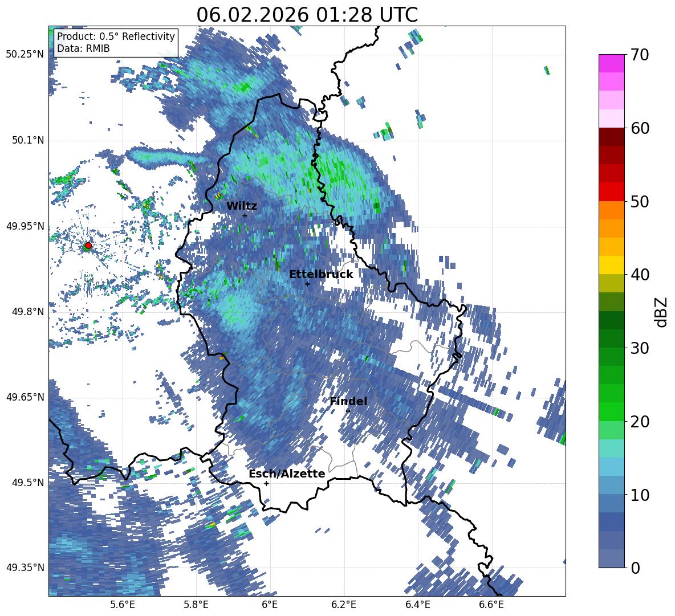Screen dimensions: 675x616
Task: Click the 20 tick on the colorbar
Action: [x=640, y=421]
